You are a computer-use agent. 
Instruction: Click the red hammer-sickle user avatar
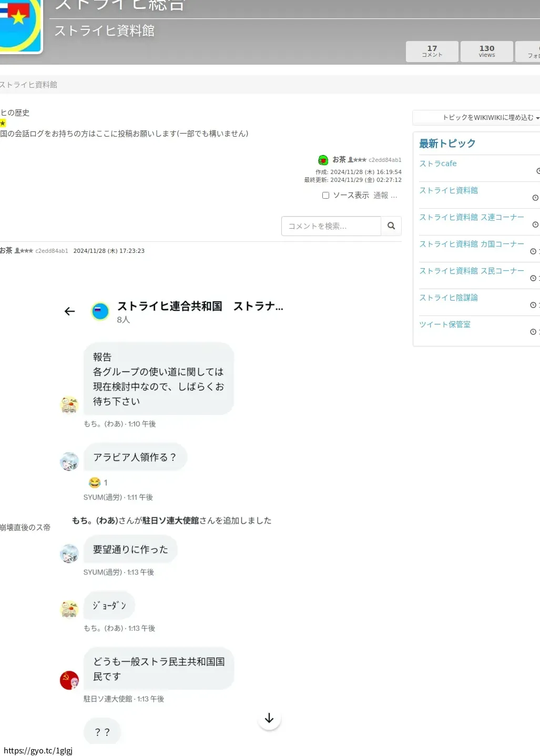69,680
